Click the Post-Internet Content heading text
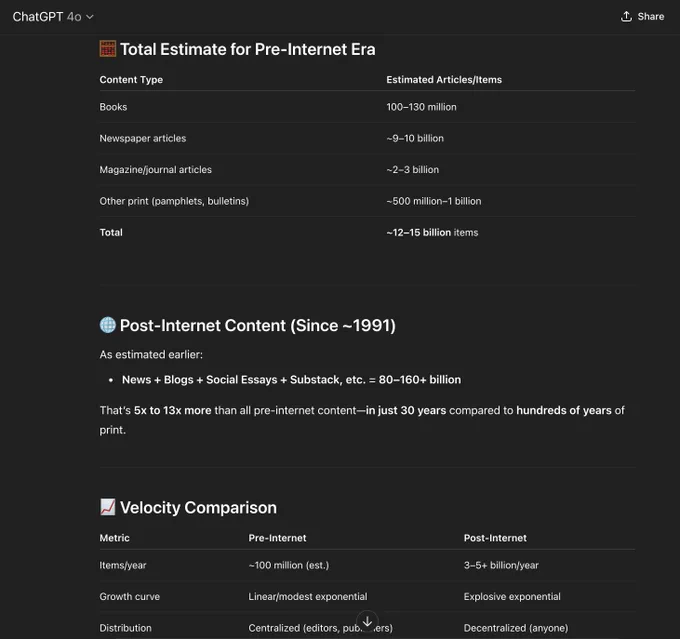Screen dimensions: 680x639 click(x=258, y=325)
